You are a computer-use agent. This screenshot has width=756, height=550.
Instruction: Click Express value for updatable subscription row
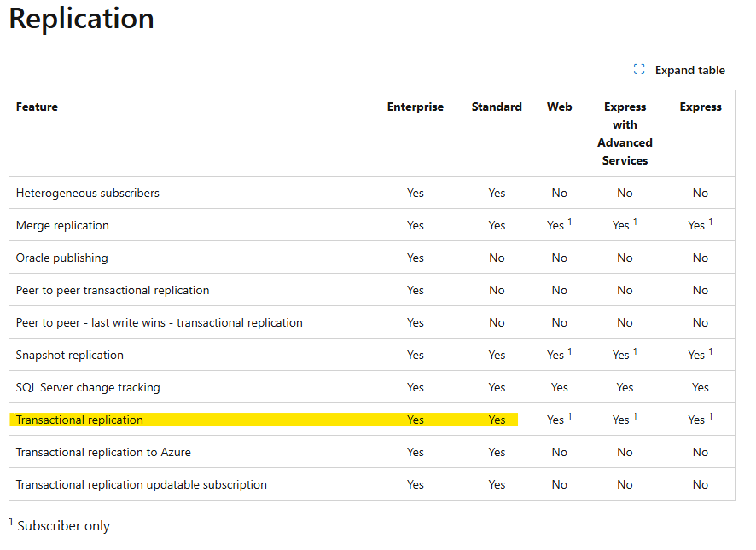click(701, 484)
